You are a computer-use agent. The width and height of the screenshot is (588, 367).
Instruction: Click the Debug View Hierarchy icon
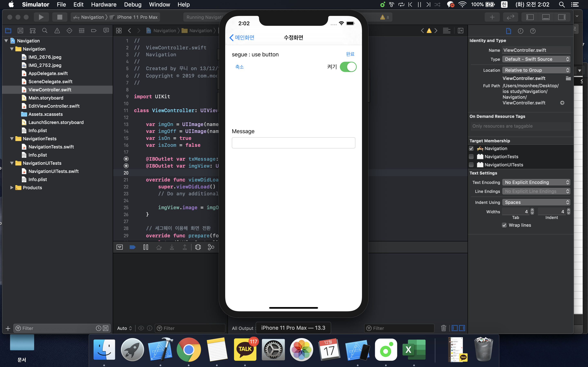tap(198, 247)
